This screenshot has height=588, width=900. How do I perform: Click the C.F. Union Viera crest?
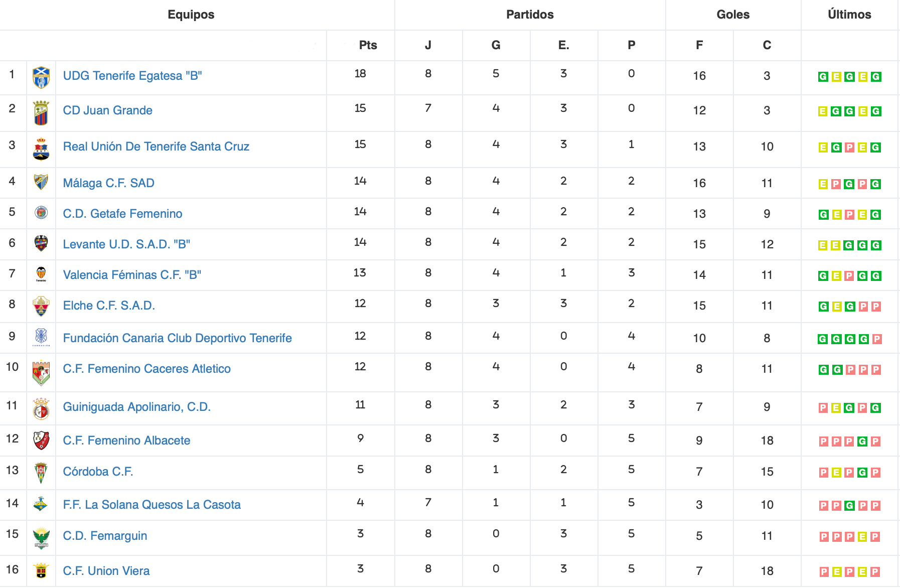click(41, 570)
